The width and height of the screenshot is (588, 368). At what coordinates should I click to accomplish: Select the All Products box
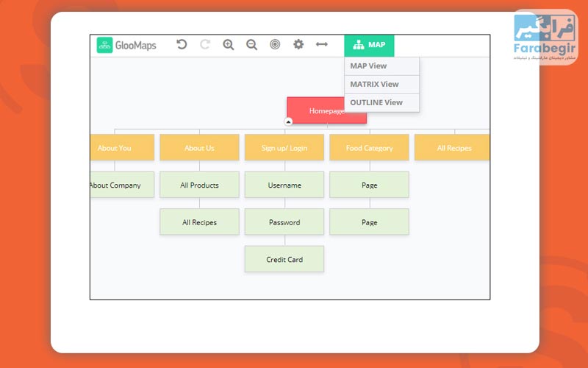click(x=199, y=185)
